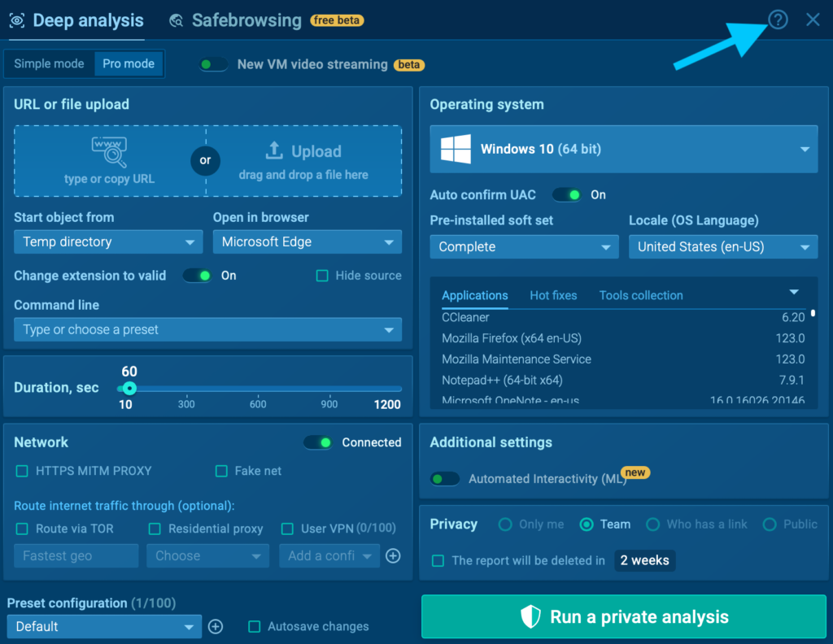833x644 pixels.
Task: Click 600 mark on Duration slider
Action: coord(258,404)
